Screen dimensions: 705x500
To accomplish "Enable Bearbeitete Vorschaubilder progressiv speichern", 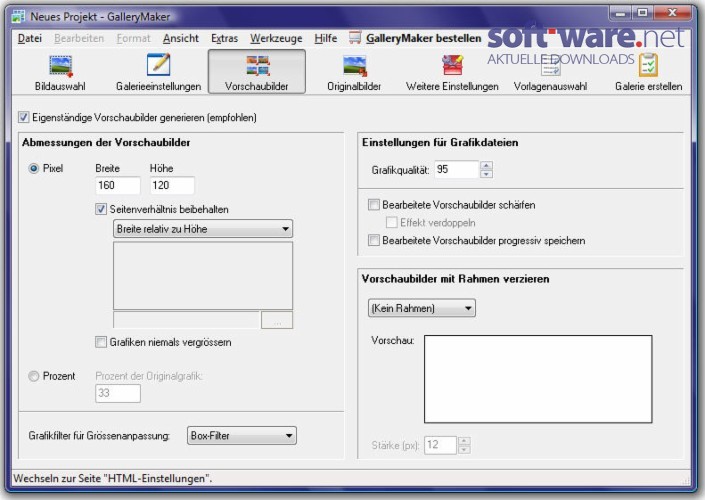I will (x=374, y=241).
